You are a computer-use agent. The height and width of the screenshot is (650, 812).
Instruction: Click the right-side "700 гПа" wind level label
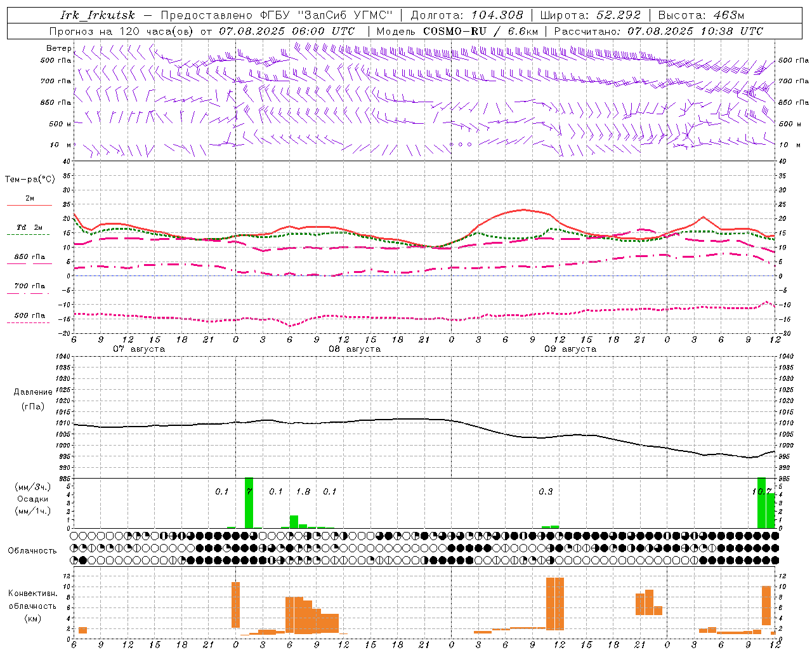click(794, 81)
